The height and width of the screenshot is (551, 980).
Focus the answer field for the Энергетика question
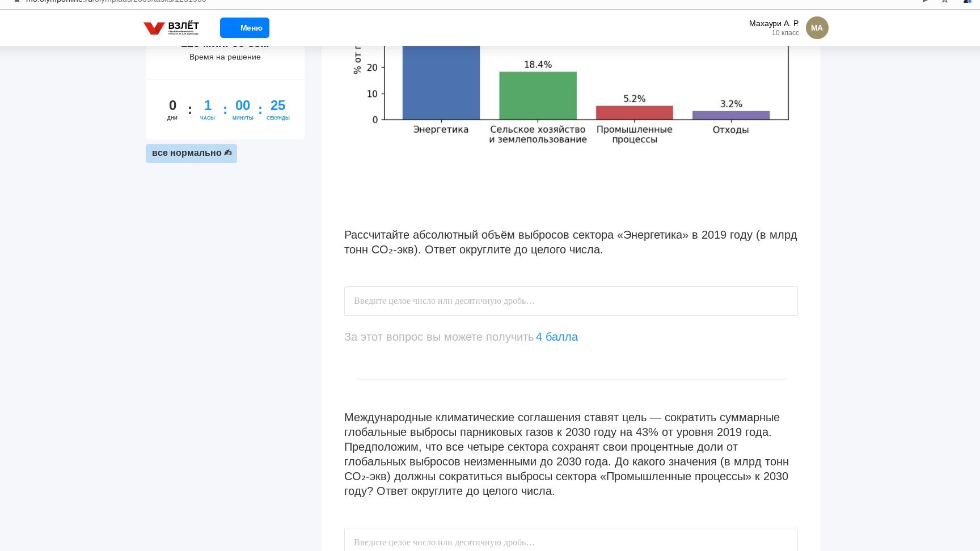tap(571, 301)
